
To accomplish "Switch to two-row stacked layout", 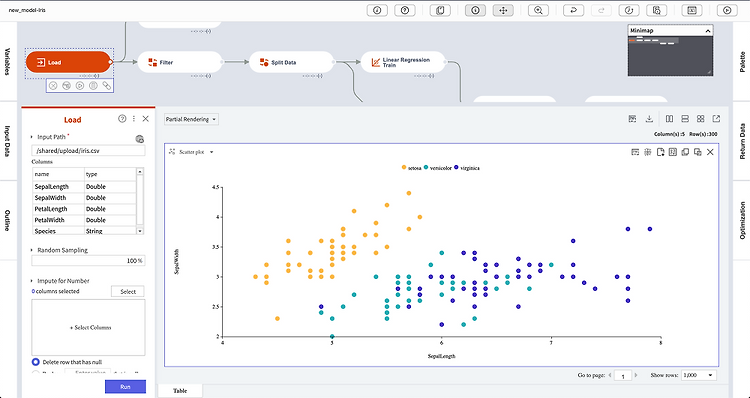I will pyautogui.click(x=685, y=119).
